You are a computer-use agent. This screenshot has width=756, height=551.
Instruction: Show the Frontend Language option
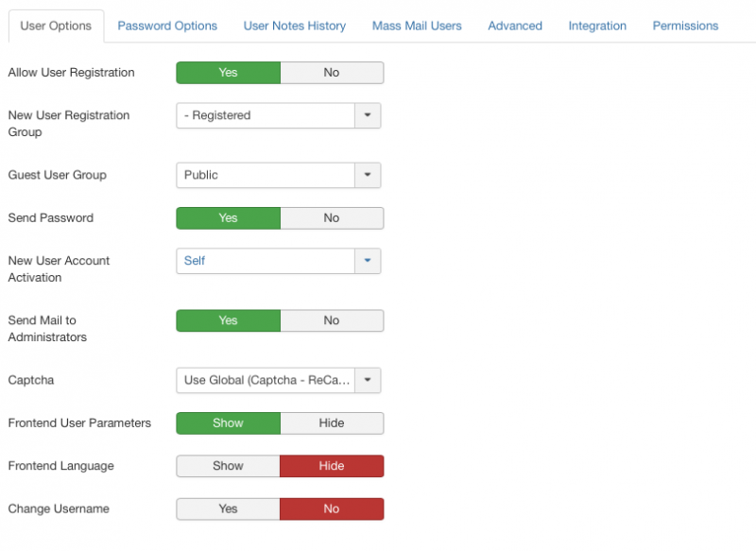tap(228, 466)
